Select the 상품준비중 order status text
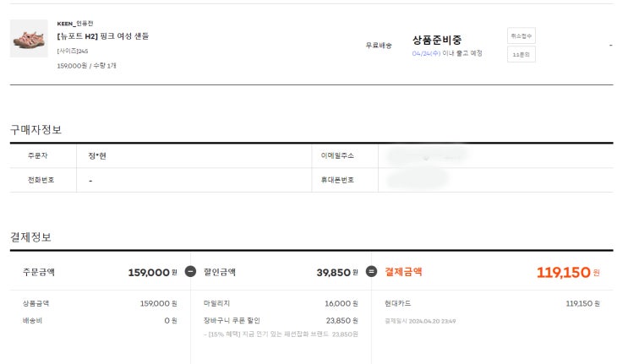 (436, 40)
